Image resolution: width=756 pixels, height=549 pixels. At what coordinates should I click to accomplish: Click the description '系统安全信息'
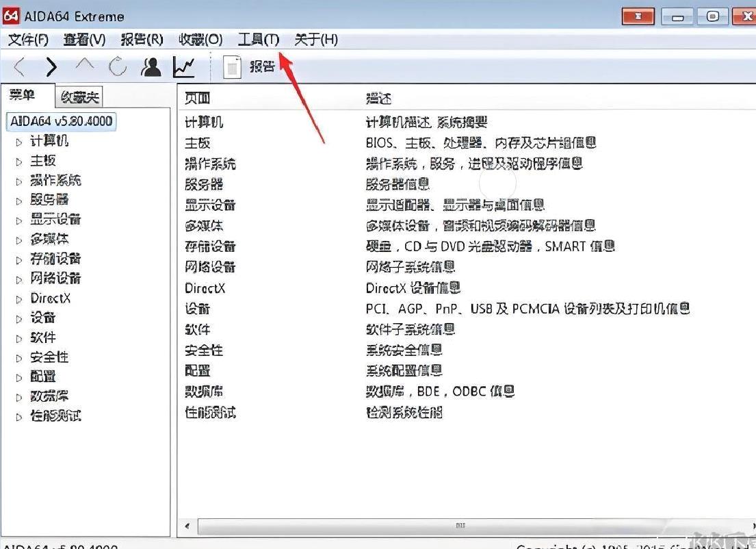pos(404,350)
